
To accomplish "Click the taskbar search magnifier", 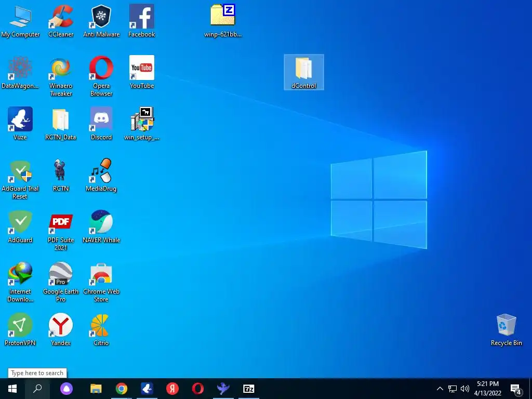I will (x=37, y=389).
